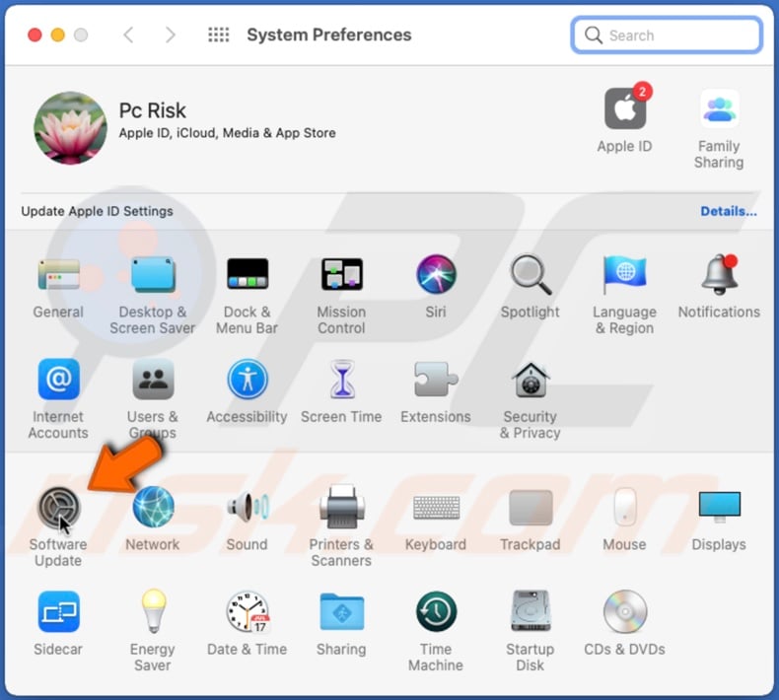Open Security & Privacy pane
Screen dimensions: 779x700
tap(531, 379)
